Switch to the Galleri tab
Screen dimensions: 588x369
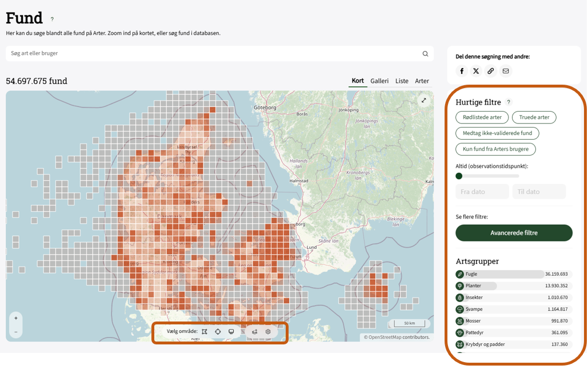coord(379,81)
